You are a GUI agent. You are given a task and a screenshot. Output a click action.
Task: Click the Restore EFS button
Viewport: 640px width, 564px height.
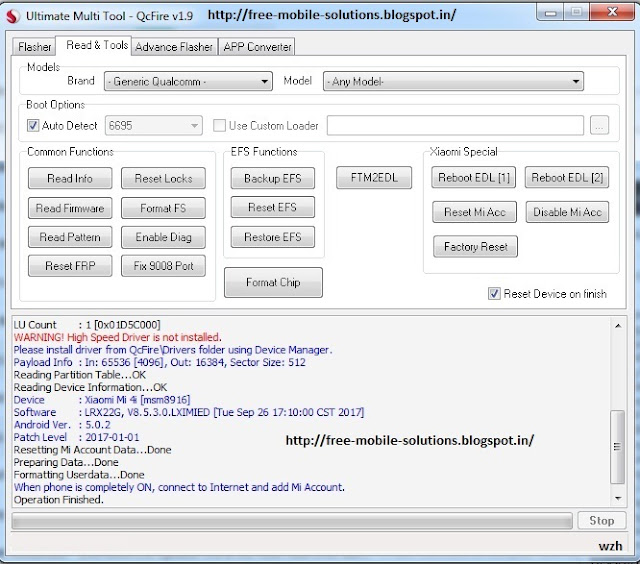(x=273, y=237)
